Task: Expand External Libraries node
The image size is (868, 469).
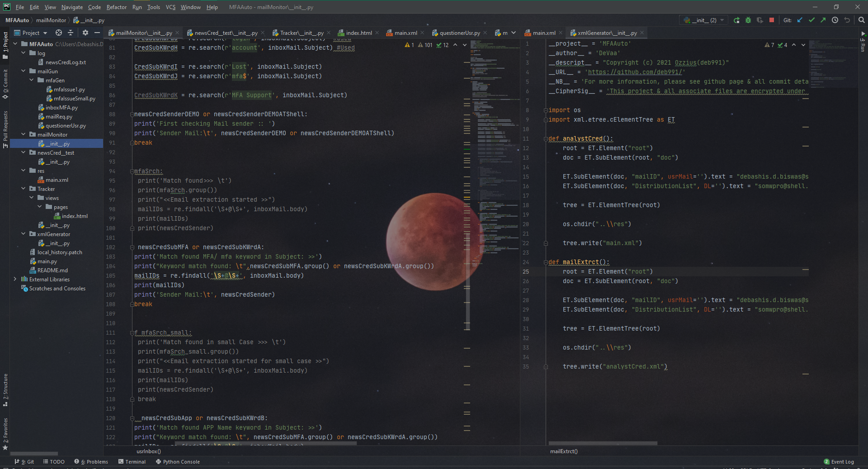Action: [x=15, y=279]
